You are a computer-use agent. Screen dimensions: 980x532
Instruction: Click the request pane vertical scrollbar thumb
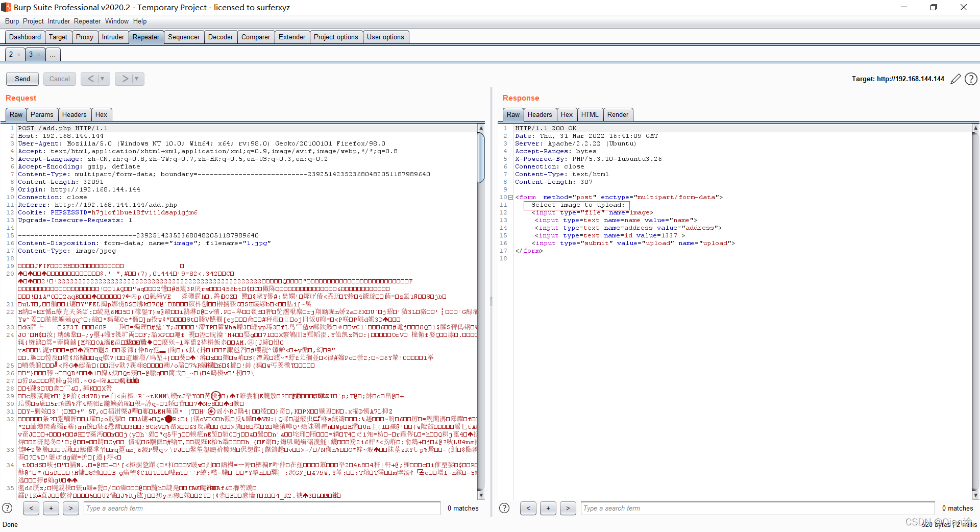(481, 157)
